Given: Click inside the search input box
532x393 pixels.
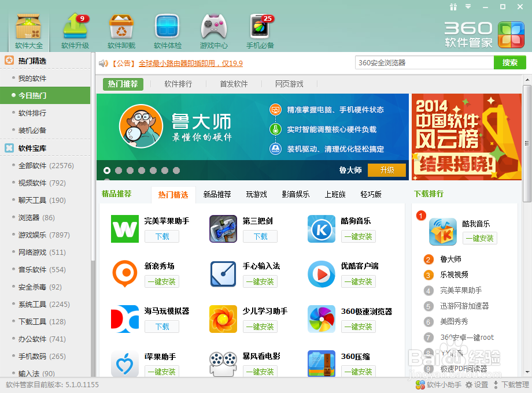Looking at the screenshot, I should tap(424, 62).
